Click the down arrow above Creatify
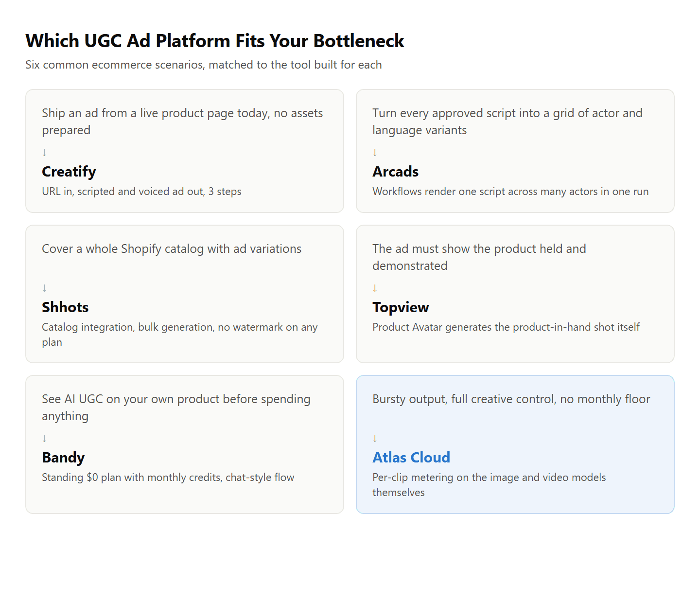Viewport: 700px width, 603px height. (x=44, y=153)
